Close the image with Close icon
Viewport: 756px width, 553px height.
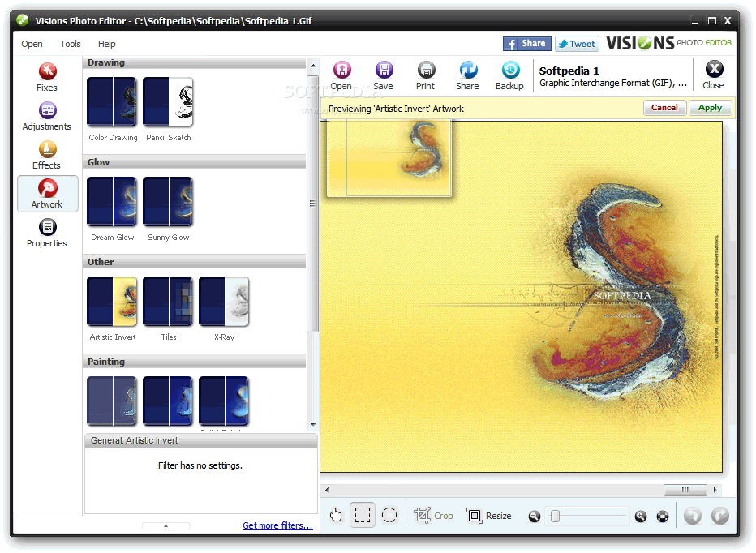pyautogui.click(x=714, y=75)
